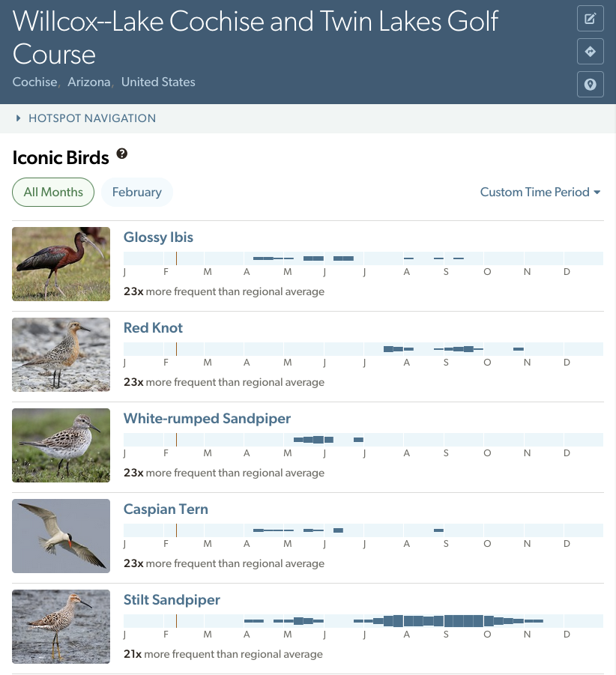Click the Glossy Ibis photo thumbnail

pyautogui.click(x=61, y=264)
